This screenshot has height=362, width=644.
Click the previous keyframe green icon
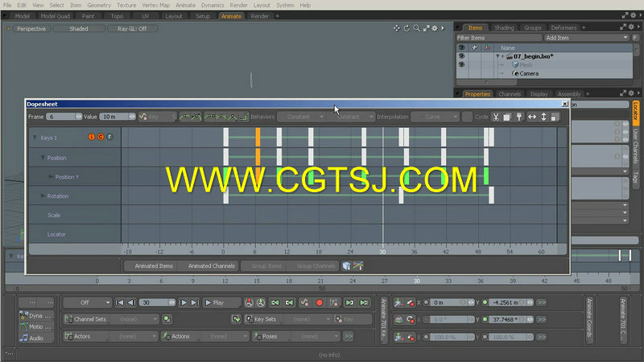[x=289, y=303]
